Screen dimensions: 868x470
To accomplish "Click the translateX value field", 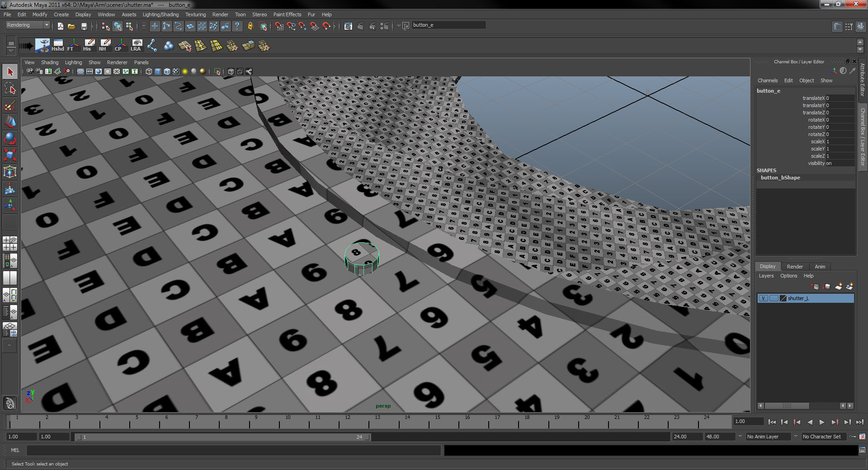I will [840, 98].
